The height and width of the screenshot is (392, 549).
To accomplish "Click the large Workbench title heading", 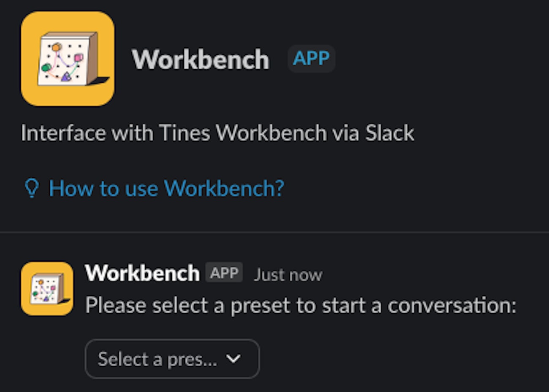I will pyautogui.click(x=201, y=59).
